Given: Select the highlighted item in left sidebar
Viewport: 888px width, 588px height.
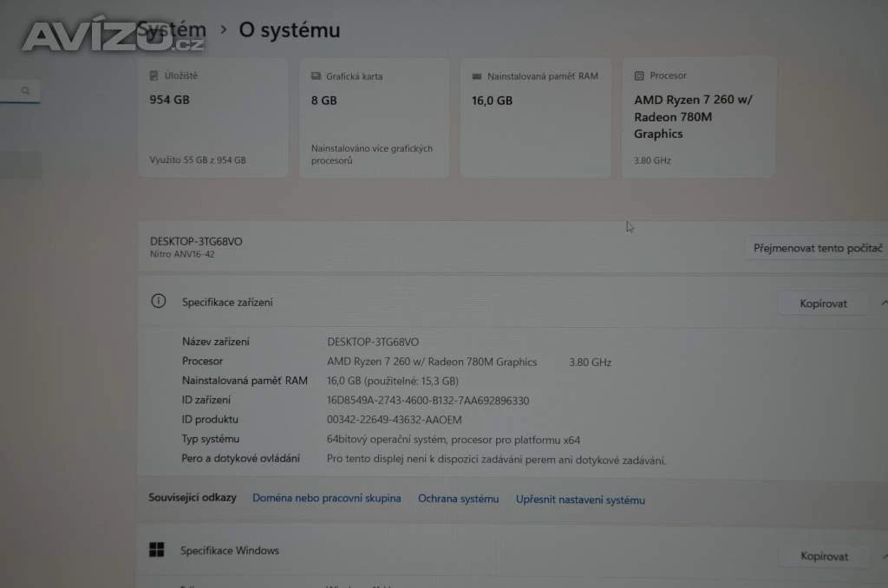Looking at the screenshot, I should click(x=21, y=165).
